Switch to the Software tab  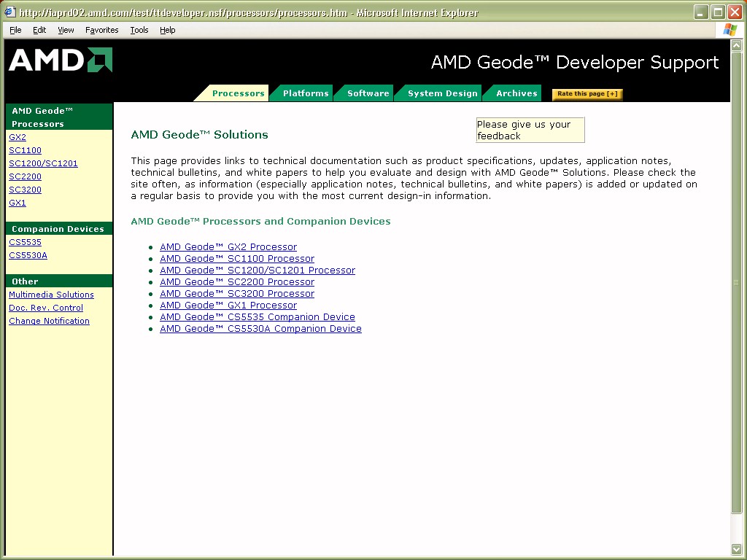coord(368,93)
